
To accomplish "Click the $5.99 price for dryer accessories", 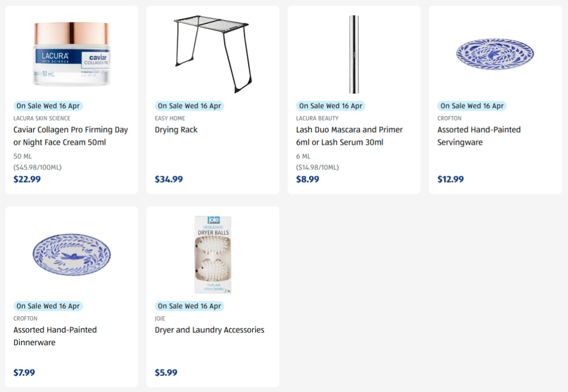I will point(166,373).
